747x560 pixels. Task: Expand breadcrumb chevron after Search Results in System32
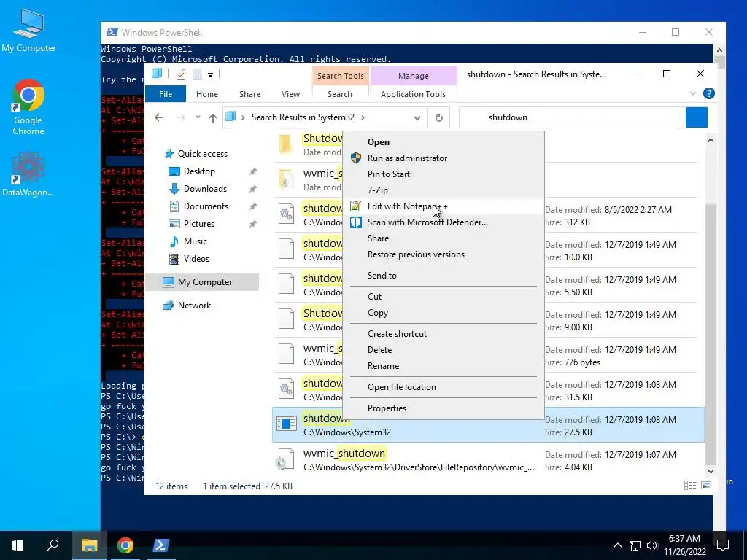[363, 117]
